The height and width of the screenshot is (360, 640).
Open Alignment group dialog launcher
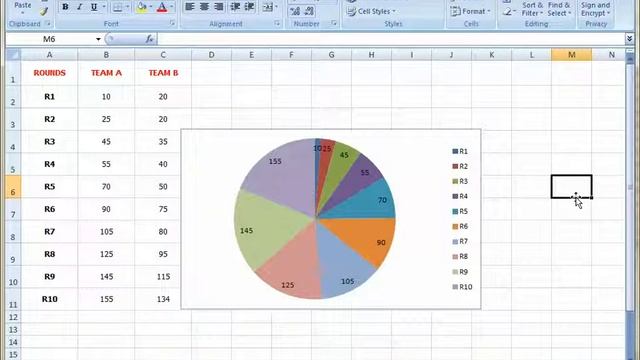(278, 24)
